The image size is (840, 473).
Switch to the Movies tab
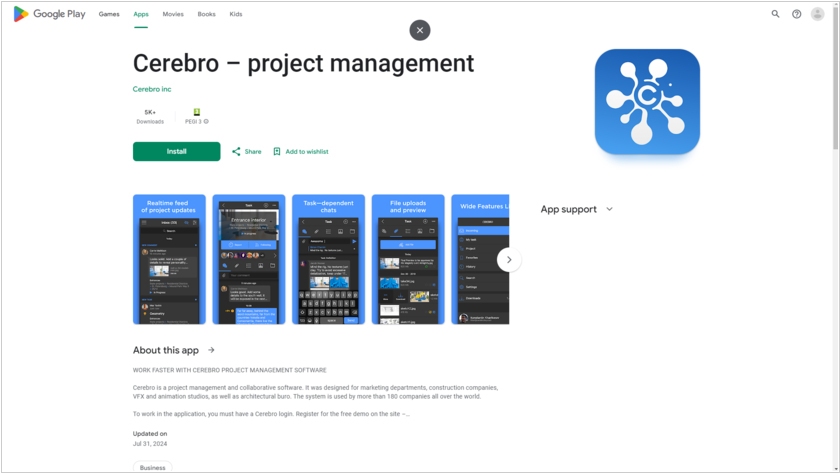(173, 14)
